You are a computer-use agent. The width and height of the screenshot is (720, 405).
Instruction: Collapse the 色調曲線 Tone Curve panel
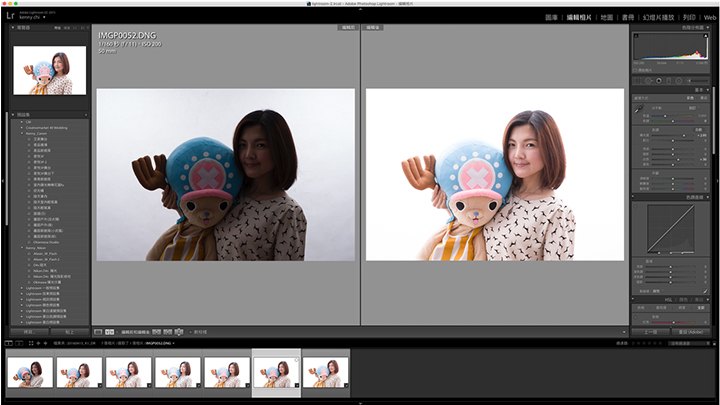[x=708, y=197]
